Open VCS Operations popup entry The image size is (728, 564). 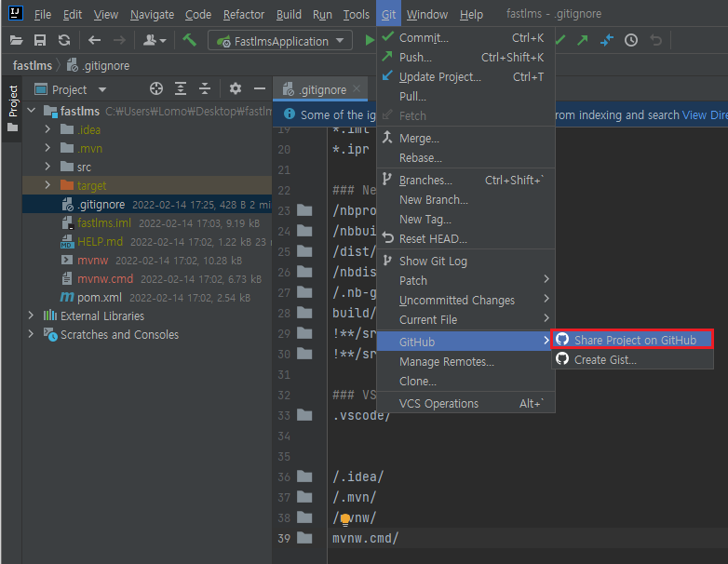(465, 403)
